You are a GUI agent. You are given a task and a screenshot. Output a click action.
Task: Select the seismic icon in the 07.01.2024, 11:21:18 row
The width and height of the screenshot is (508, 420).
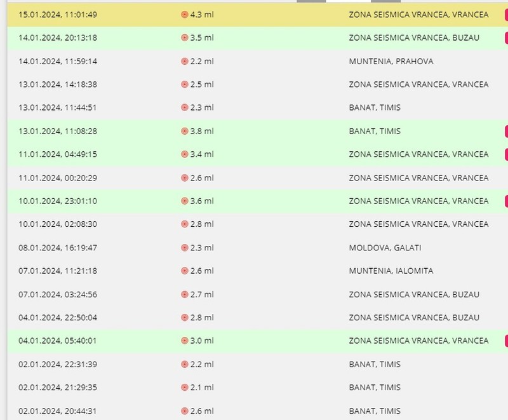(185, 271)
